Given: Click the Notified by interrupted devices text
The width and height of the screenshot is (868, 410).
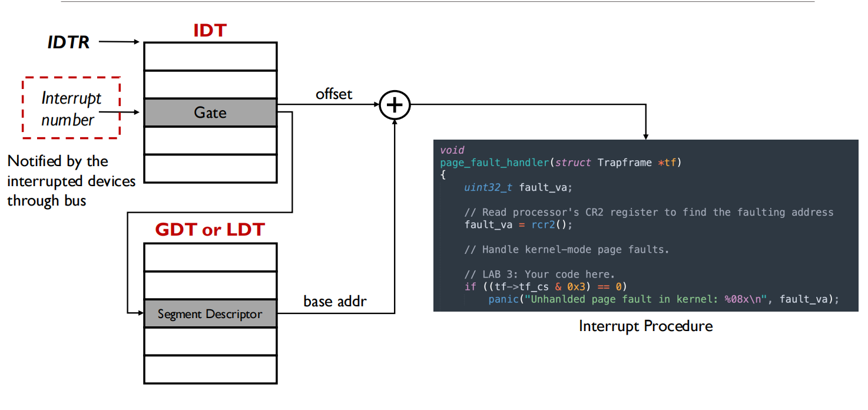Looking at the screenshot, I should click(71, 181).
